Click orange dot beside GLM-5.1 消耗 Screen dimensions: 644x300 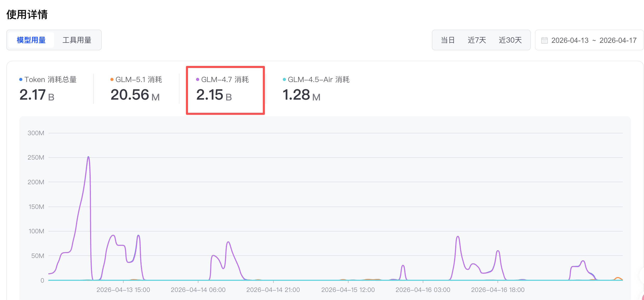(x=112, y=79)
